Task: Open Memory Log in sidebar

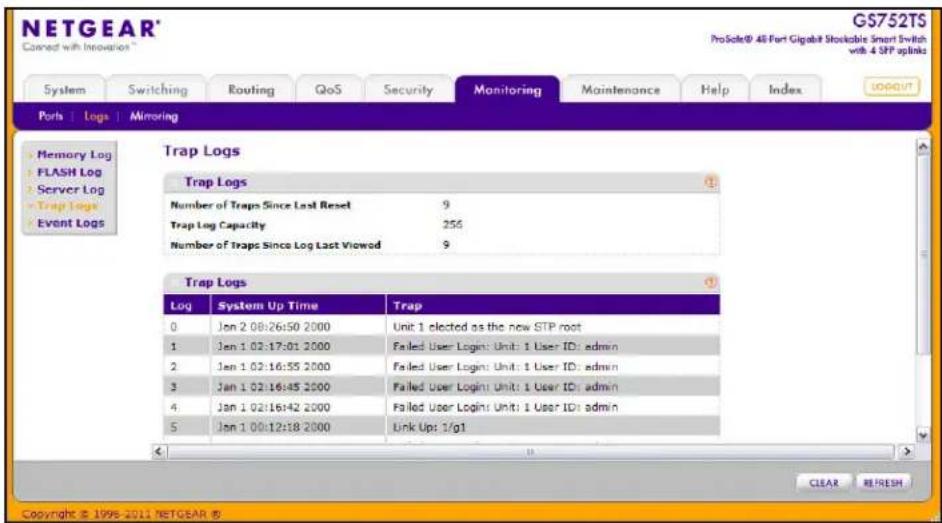Action: (x=74, y=154)
